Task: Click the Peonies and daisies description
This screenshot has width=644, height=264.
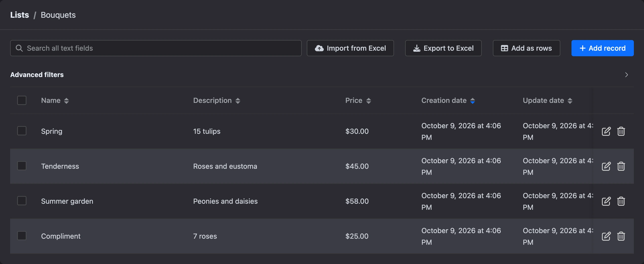Action: [225, 201]
